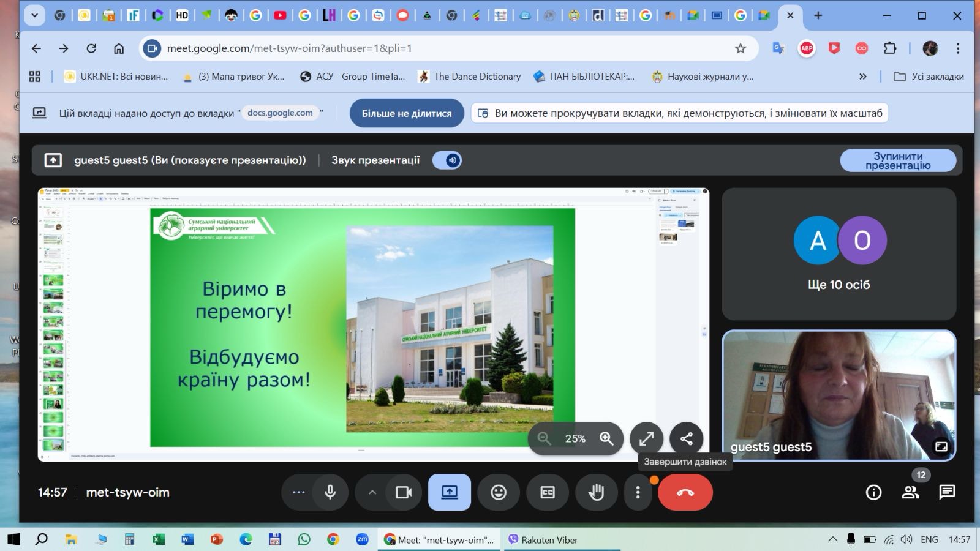Click the Більше не ділитися button
980x551 pixels.
[407, 113]
